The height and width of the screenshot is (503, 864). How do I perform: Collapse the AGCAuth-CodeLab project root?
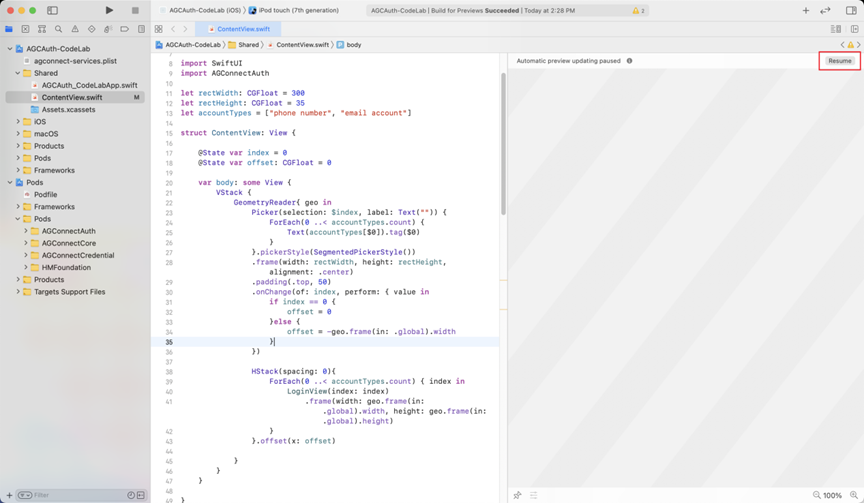tap(10, 48)
